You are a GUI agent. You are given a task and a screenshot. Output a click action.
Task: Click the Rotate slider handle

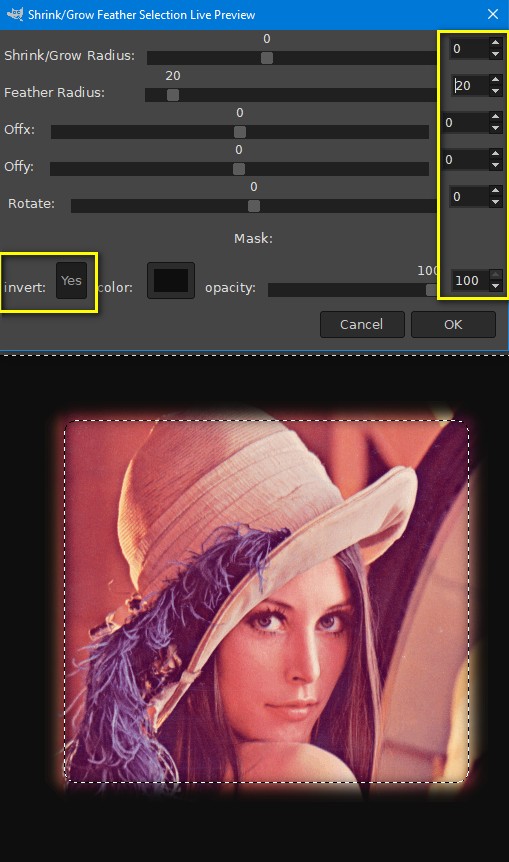[253, 206]
